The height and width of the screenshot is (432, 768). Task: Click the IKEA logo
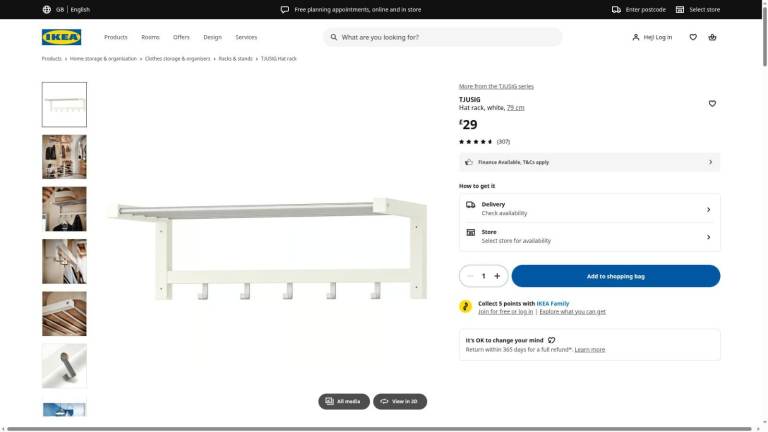61,37
